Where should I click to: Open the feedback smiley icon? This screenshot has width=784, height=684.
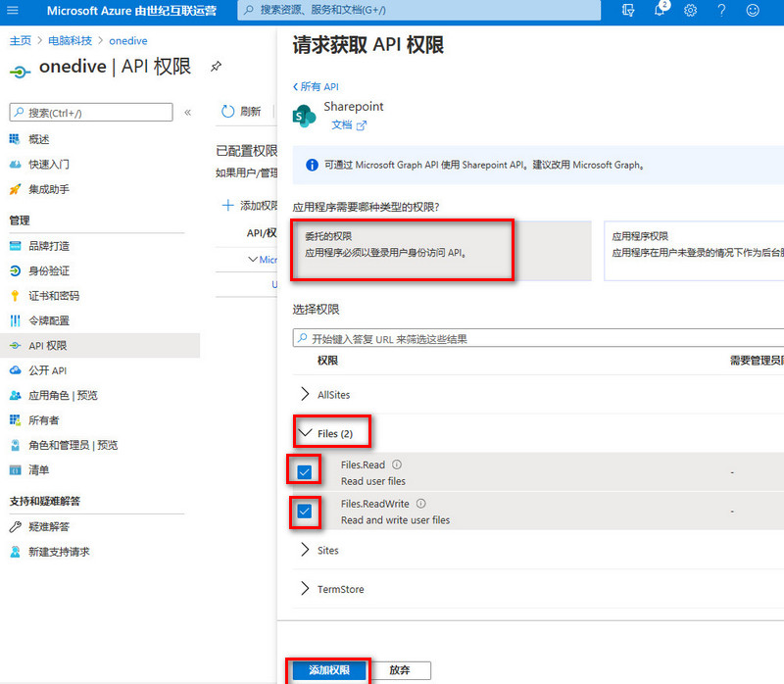point(753,10)
